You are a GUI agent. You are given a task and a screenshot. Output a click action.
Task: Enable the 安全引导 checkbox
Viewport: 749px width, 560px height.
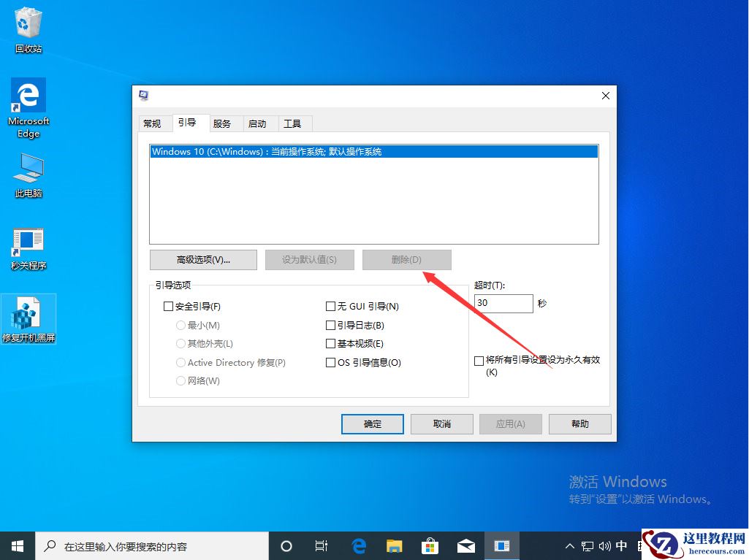(x=168, y=306)
